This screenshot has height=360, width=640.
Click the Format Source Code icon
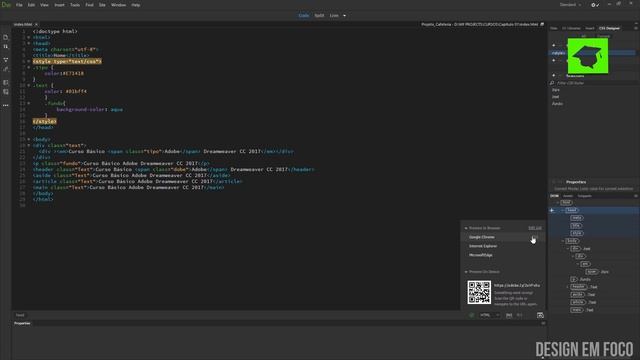coord(6,69)
